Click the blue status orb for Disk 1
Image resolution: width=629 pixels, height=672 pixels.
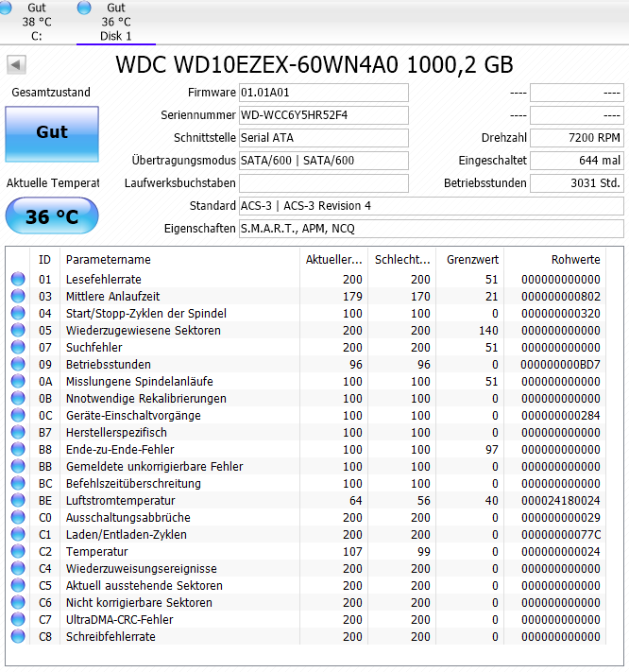(x=84, y=8)
